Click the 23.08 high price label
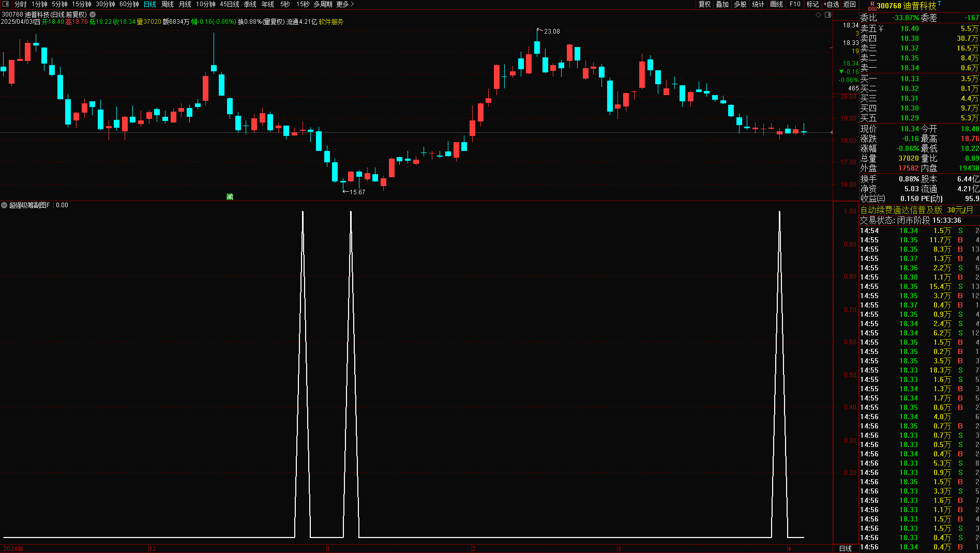 pos(552,32)
